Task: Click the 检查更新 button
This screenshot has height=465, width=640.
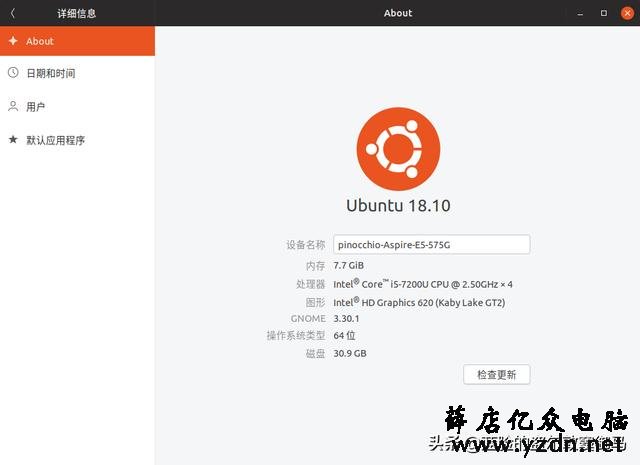Action: coord(497,374)
